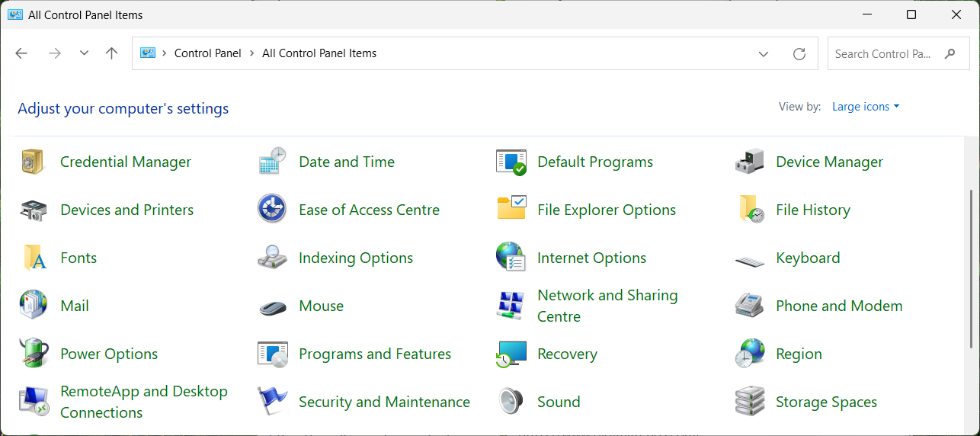Click the Control Panel breadcrumb segment
The height and width of the screenshot is (436, 980).
[x=207, y=53]
